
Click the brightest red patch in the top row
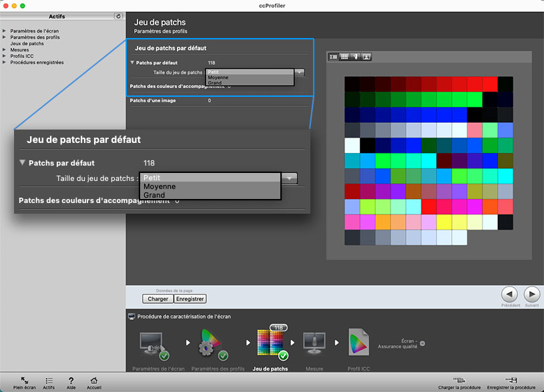tap(490, 84)
